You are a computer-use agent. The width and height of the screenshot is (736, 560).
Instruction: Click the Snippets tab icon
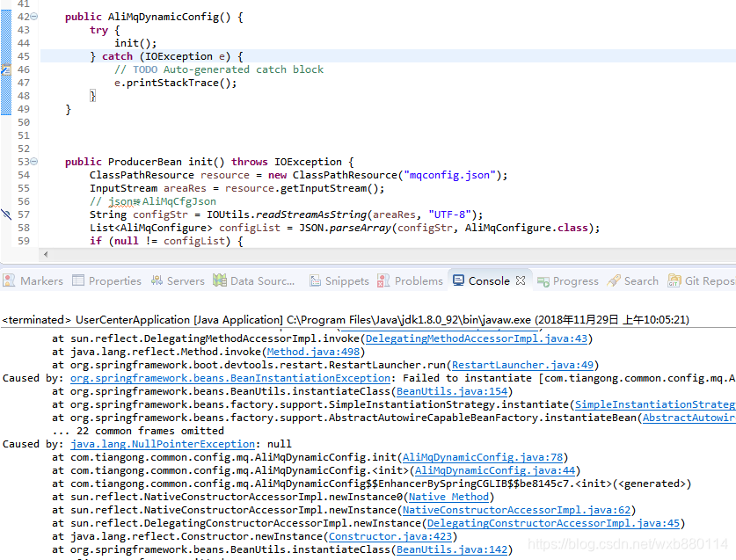[x=315, y=280]
